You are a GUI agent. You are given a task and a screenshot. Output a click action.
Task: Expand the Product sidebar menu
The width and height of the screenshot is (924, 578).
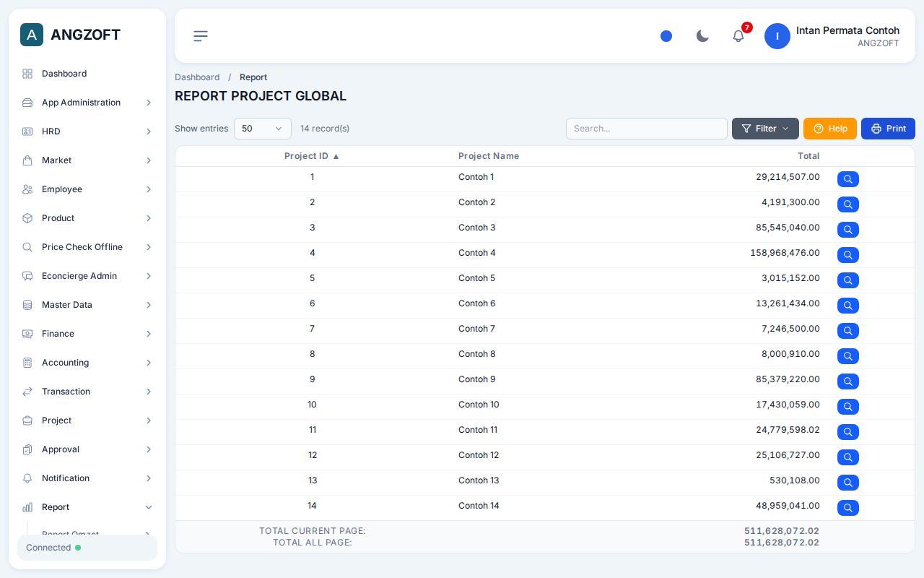tap(87, 218)
